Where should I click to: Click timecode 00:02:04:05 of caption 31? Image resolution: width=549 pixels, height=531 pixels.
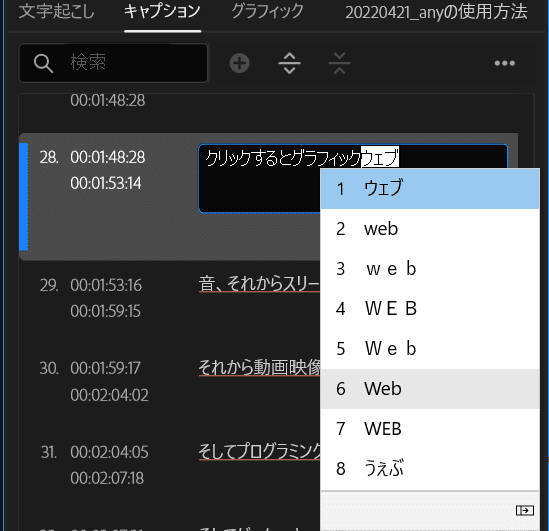[109, 452]
